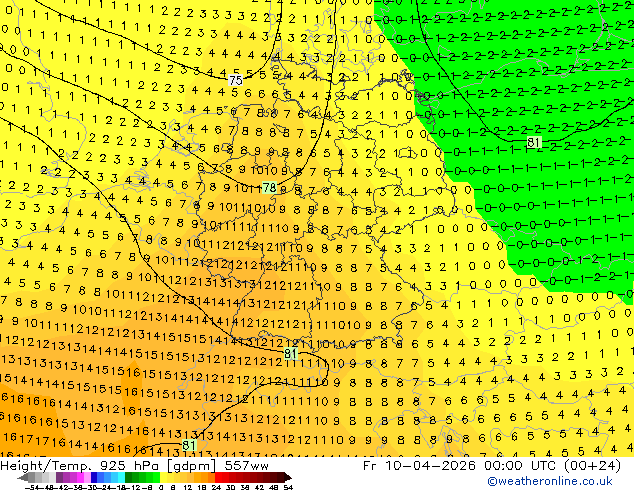634x490 pixels.
Task: Click the 81 contour label in green area
Action: pos(534,142)
